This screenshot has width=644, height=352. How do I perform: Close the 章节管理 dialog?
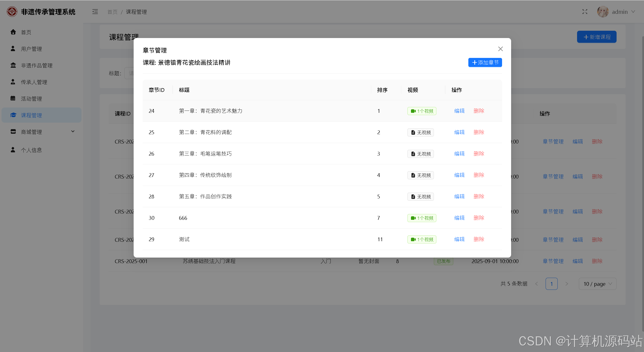(500, 49)
